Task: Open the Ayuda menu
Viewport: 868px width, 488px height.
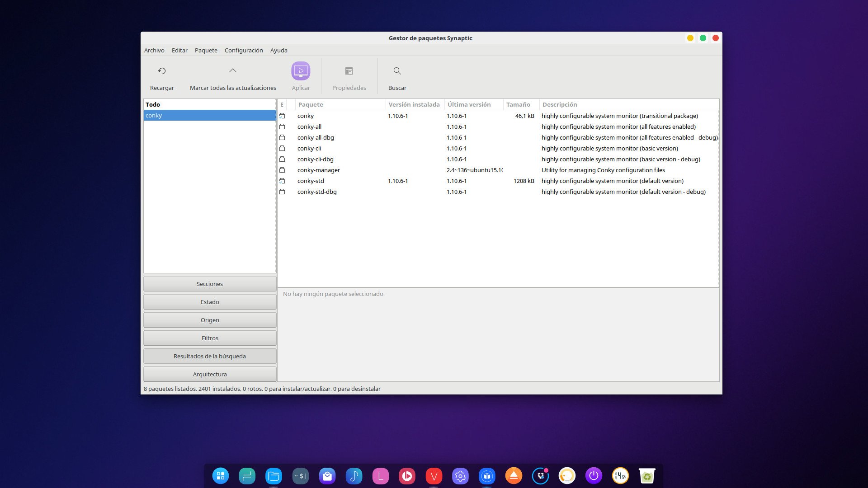Action: (x=279, y=50)
